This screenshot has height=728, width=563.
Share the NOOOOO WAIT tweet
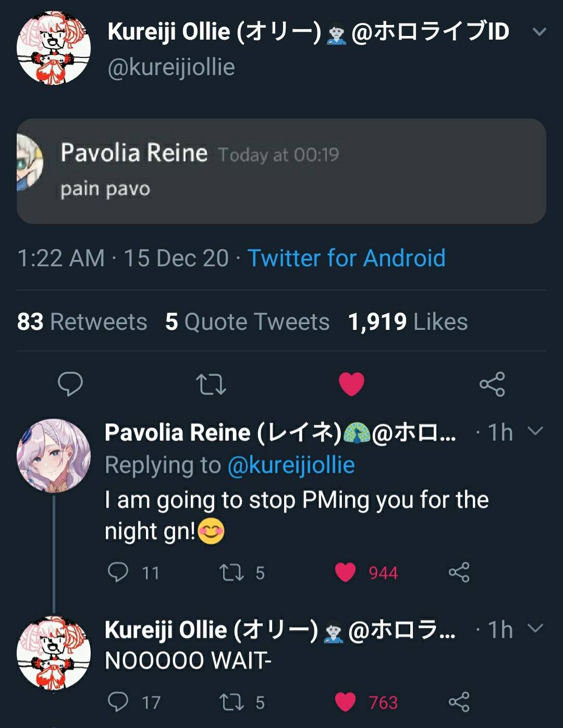coord(459,702)
